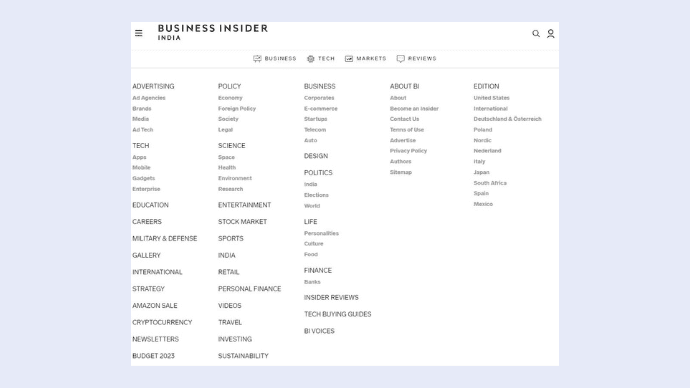
Task: Click the Tech globe nav icon
Action: (311, 59)
